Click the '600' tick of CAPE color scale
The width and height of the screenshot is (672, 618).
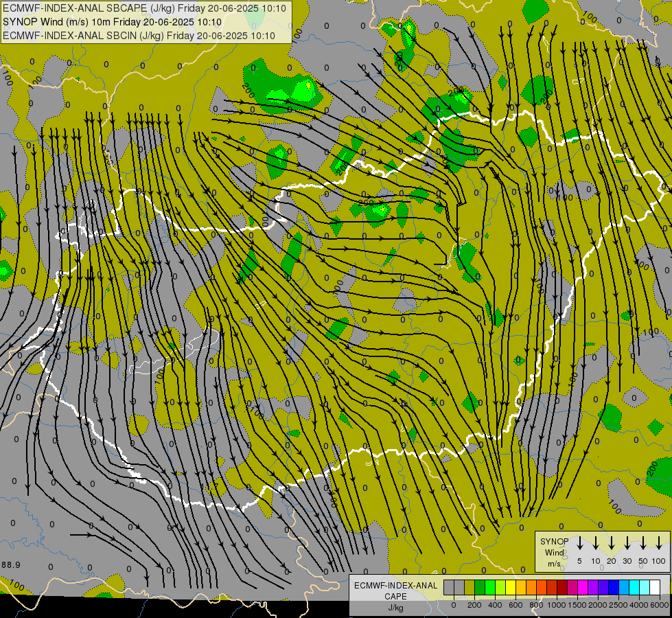pyautogui.click(x=515, y=605)
